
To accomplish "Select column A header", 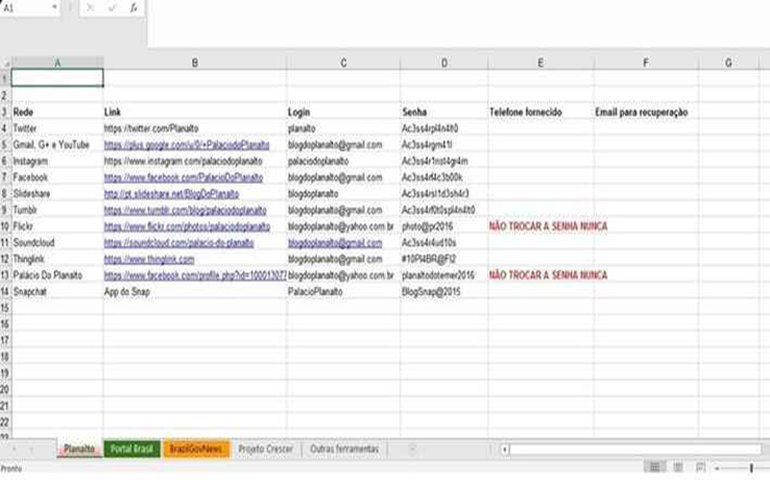I will tap(57, 63).
